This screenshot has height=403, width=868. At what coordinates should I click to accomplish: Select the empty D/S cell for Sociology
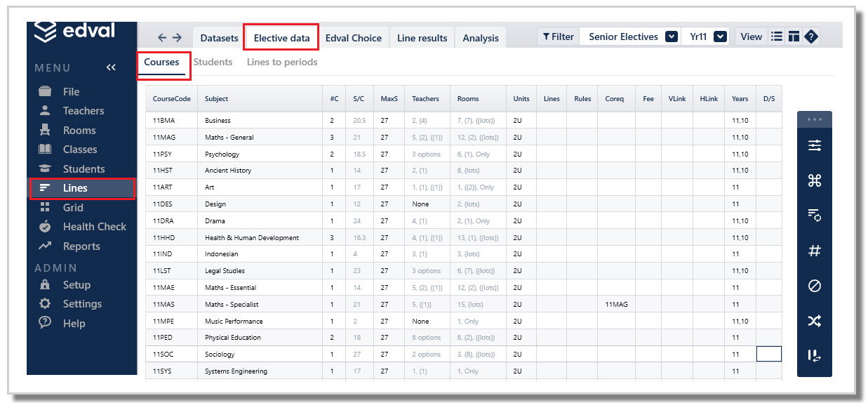(768, 354)
